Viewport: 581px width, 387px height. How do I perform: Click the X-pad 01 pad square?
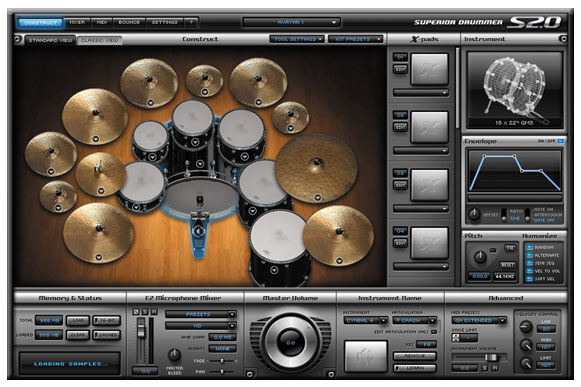(429, 69)
